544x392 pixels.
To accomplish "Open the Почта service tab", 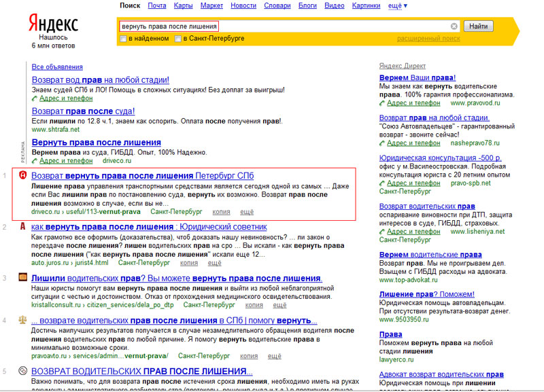I will click(157, 6).
